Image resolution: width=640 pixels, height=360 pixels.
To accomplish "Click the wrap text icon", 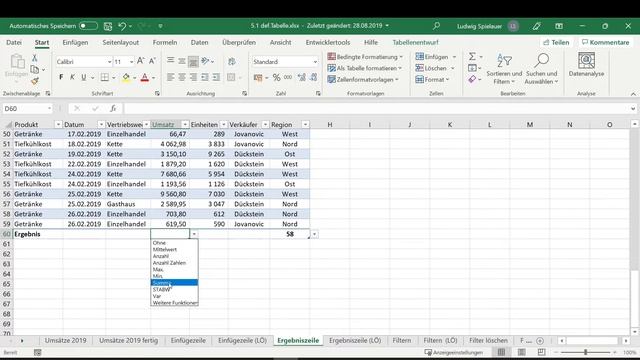I will click(x=232, y=62).
